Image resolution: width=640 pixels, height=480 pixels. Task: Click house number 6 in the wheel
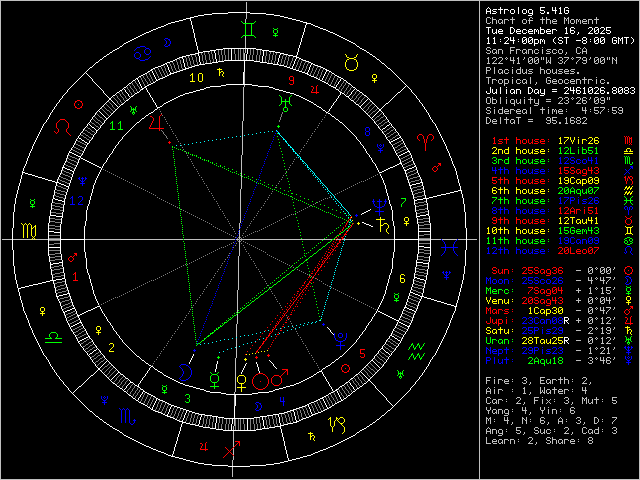(402, 279)
